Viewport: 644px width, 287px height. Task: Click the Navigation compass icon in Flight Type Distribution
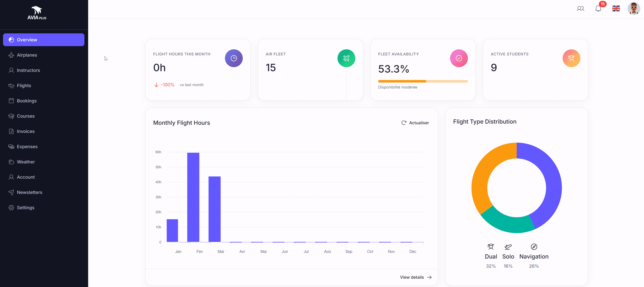(534, 247)
